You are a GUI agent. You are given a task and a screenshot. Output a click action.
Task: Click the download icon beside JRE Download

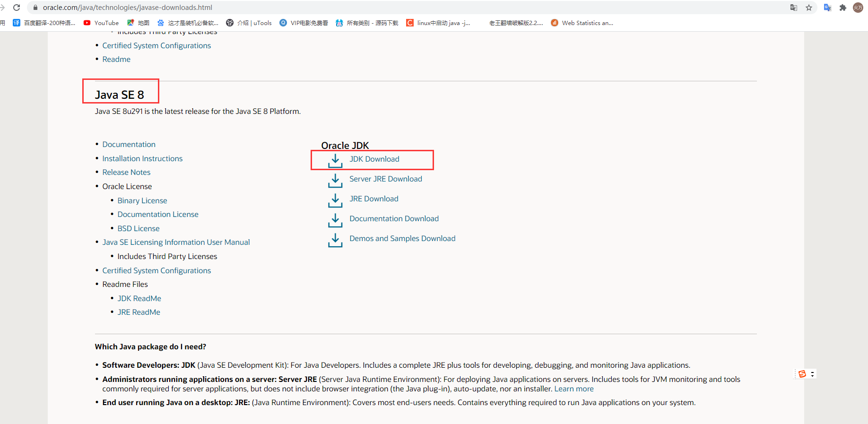(x=335, y=200)
